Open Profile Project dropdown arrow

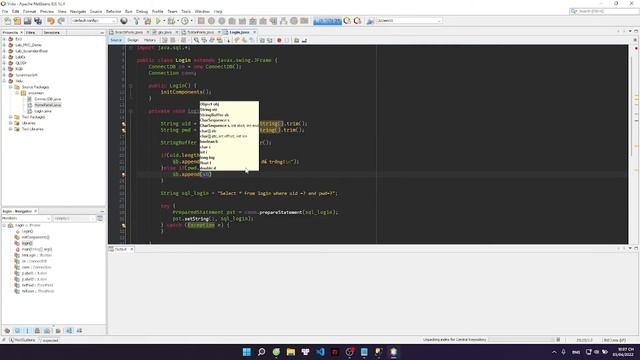[191, 21]
